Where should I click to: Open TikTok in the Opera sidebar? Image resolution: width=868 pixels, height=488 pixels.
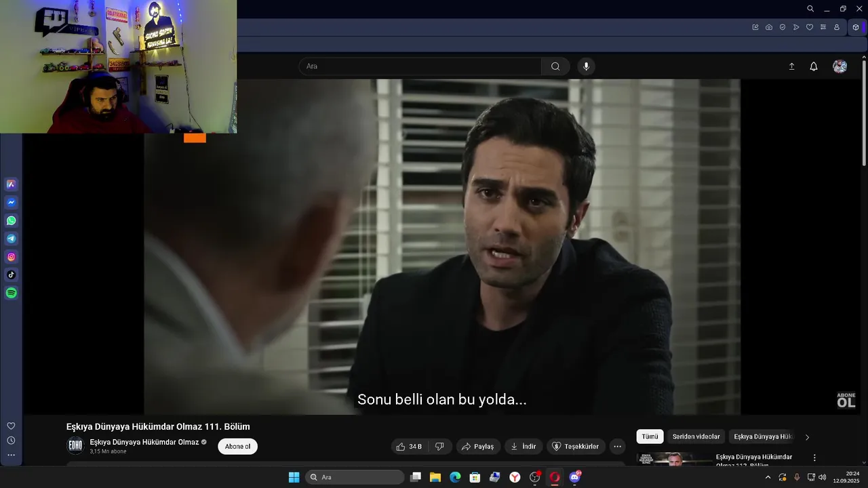11,274
